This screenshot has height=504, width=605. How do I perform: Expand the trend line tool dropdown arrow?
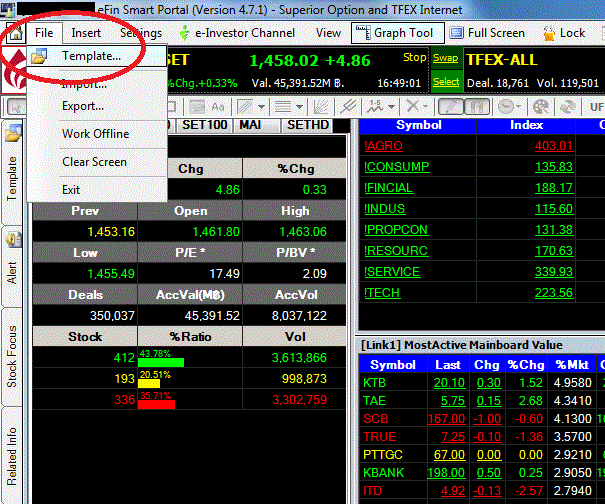tap(261, 107)
